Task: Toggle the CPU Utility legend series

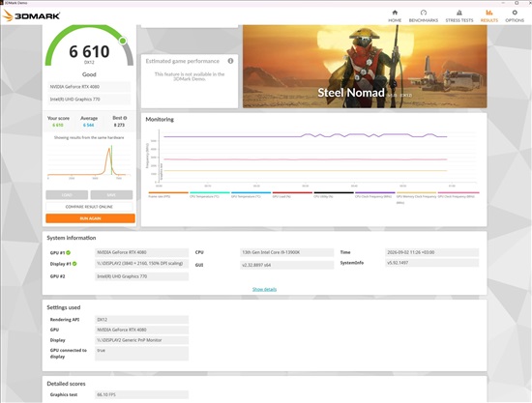Action: [334, 194]
